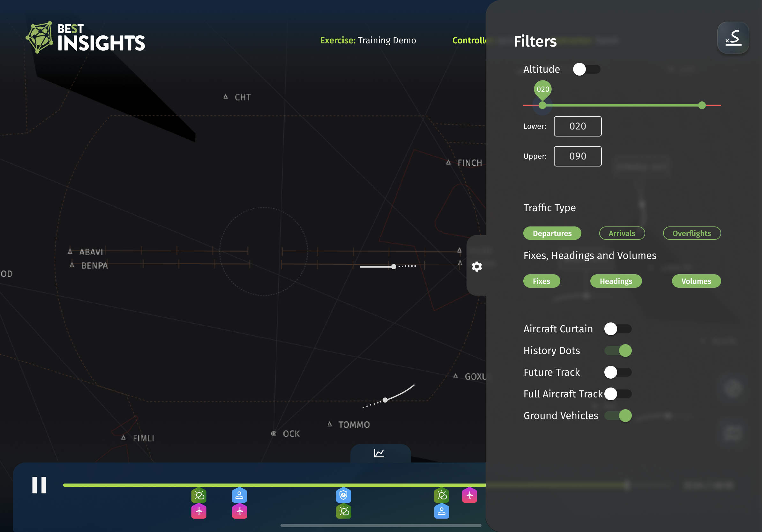Click the ABAVI fix label
The width and height of the screenshot is (762, 532).
91,252
